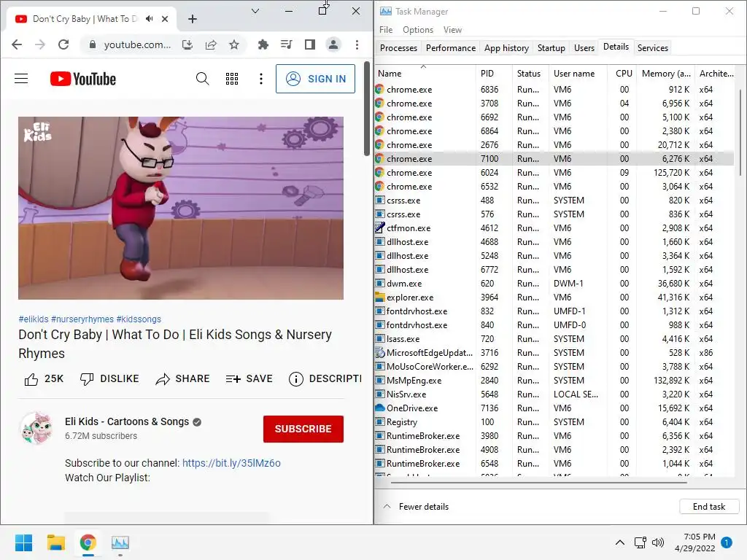747x560 pixels.
Task: Select MsMpEng.exe process row
Action: (x=554, y=381)
